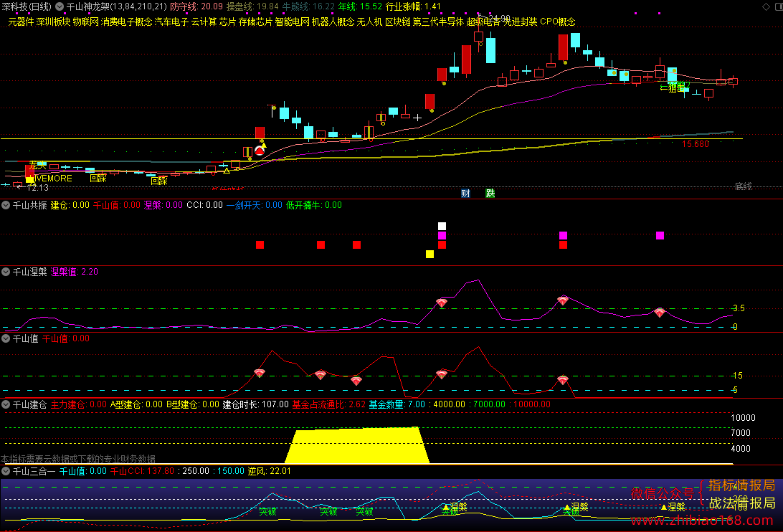Select the 物联网 concept tag

point(85,22)
